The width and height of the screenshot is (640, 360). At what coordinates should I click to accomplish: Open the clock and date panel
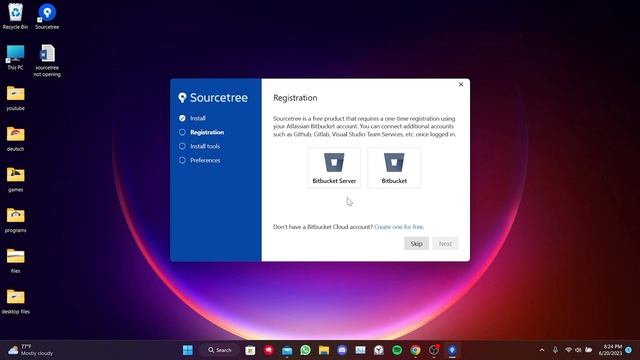610,350
